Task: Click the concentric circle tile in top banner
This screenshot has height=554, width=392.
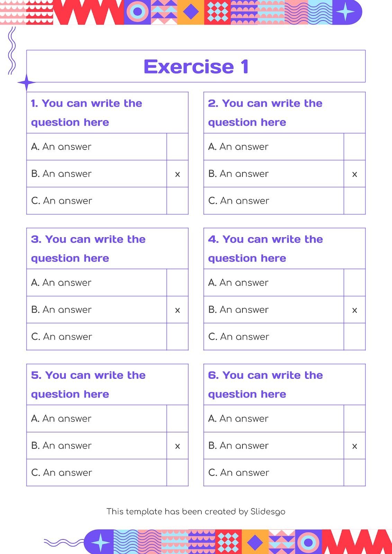Action: pyautogui.click(x=137, y=12)
